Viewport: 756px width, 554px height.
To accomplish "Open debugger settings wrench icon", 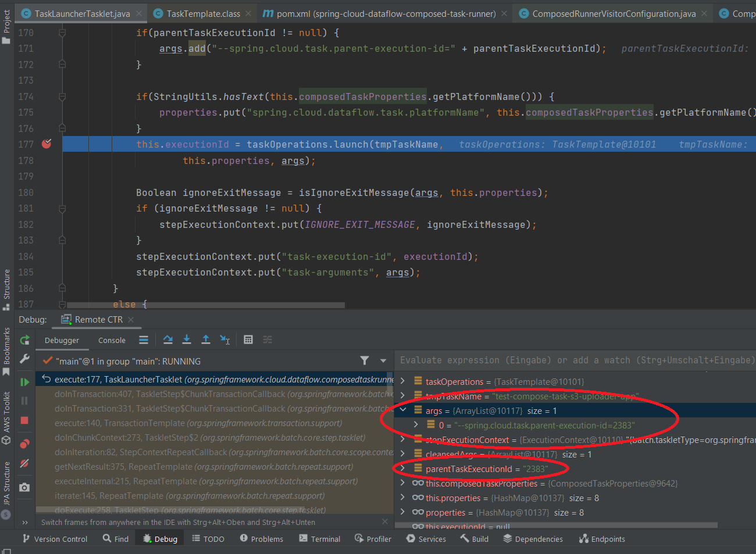I will tap(24, 359).
